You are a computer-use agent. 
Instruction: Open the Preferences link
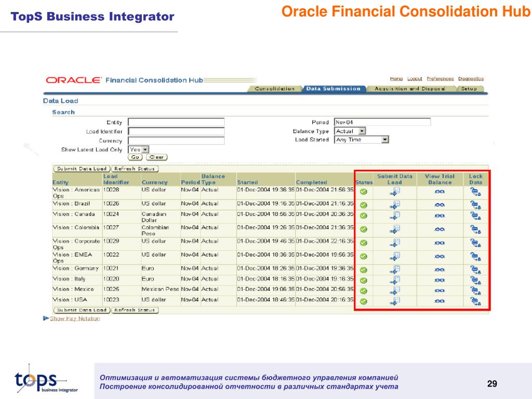(440, 79)
